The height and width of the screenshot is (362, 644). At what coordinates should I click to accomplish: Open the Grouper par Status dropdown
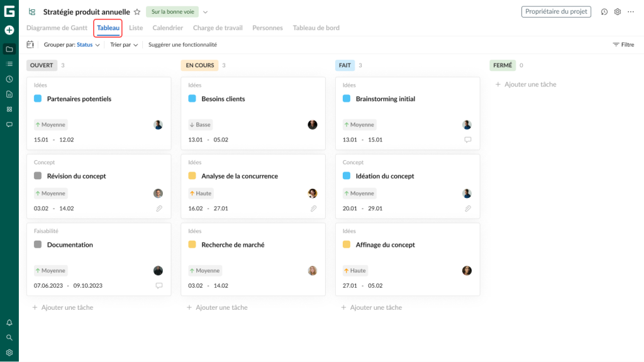[72, 45]
